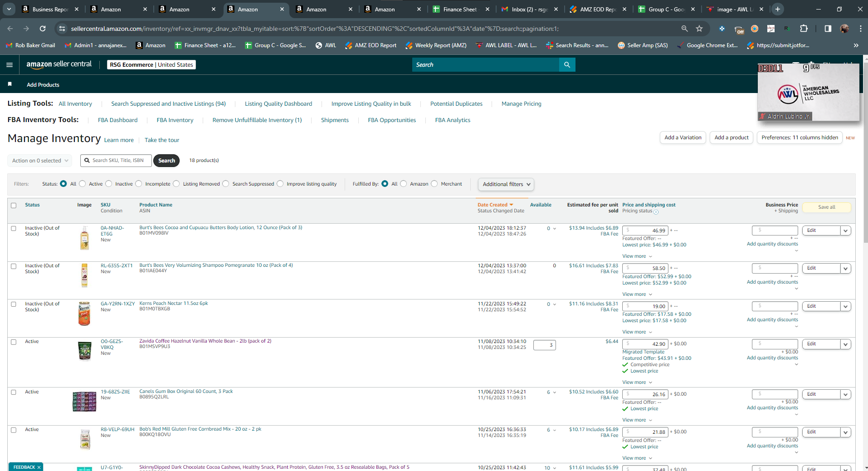Click the search magnifier button in Seller Central
Viewport: 868px width, 471px height.
point(567,65)
